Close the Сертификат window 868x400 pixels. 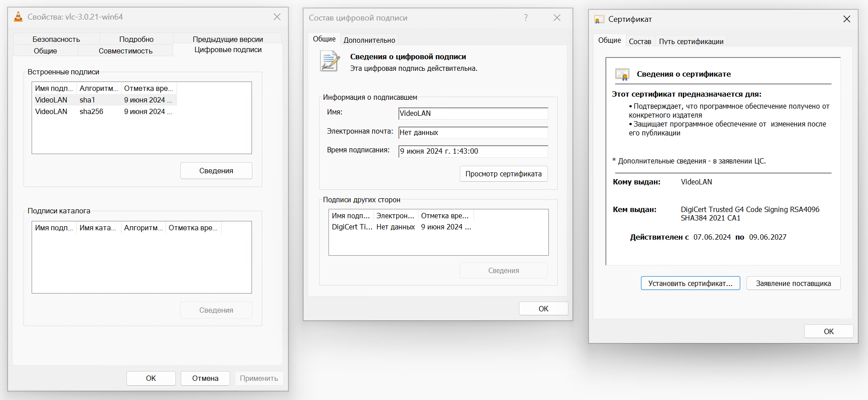click(x=847, y=19)
